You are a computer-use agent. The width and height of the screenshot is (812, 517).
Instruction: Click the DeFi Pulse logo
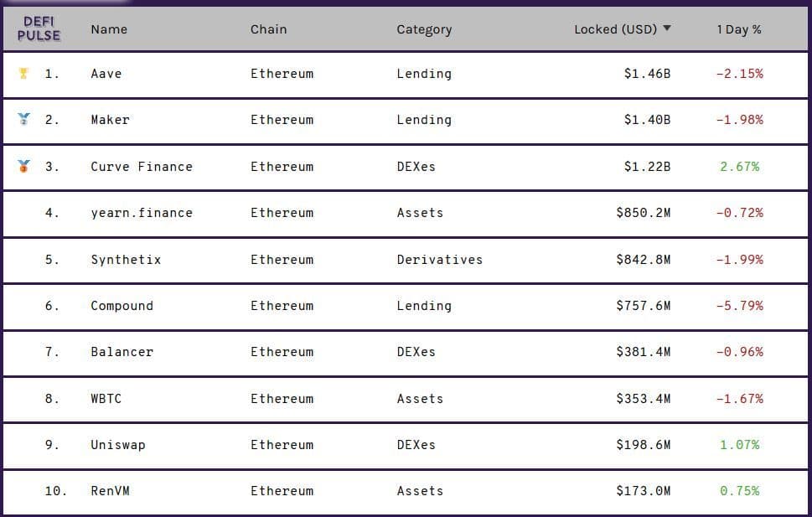[x=39, y=28]
